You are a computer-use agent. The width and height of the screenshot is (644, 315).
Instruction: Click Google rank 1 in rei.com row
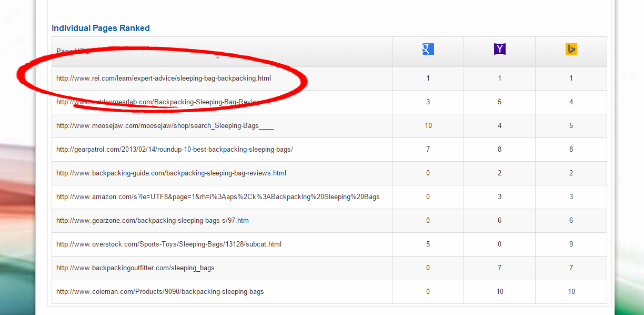(428, 78)
